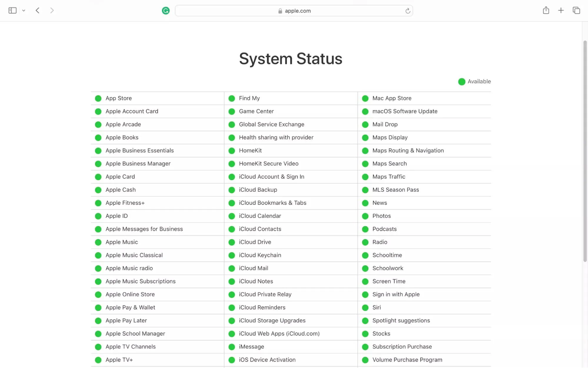Toggle the Safari sidebar button
588x368 pixels.
12,11
